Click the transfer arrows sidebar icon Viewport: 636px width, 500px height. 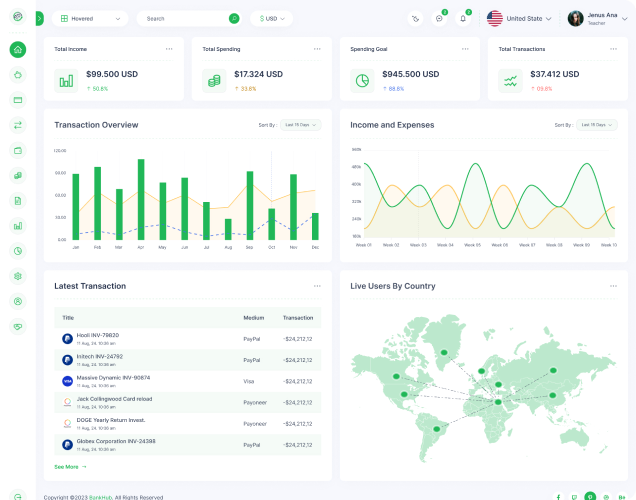tap(18, 125)
